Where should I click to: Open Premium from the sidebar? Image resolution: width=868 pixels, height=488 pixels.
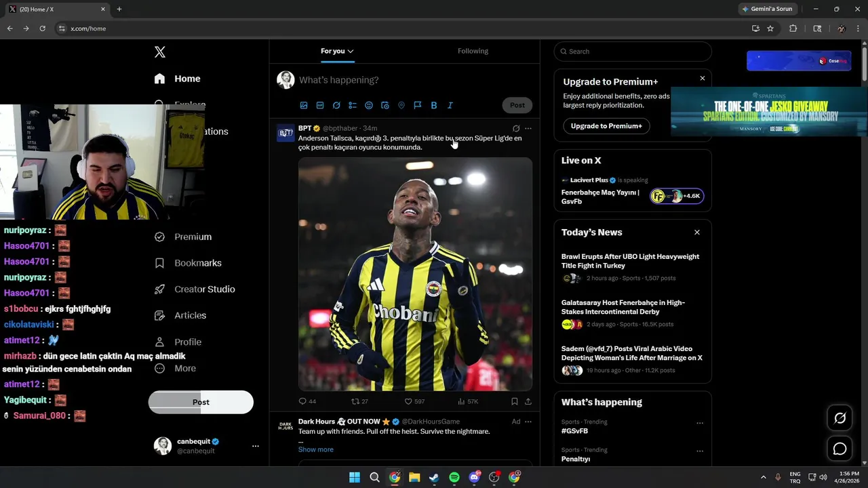183,237
